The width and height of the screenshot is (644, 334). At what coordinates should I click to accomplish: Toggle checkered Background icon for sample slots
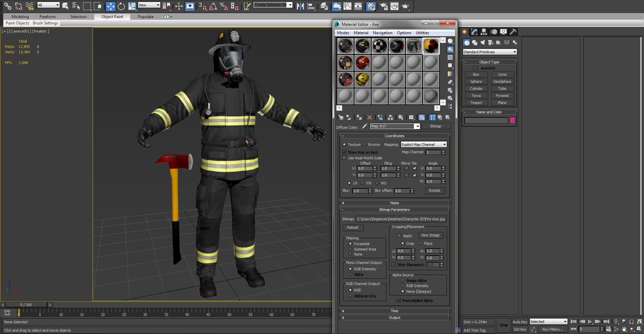450,57
